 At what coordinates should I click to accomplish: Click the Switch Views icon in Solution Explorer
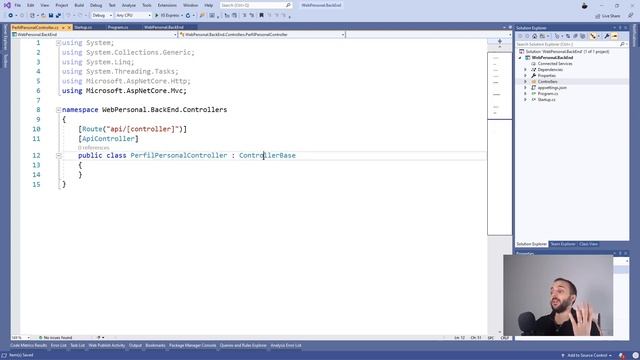(542, 36)
